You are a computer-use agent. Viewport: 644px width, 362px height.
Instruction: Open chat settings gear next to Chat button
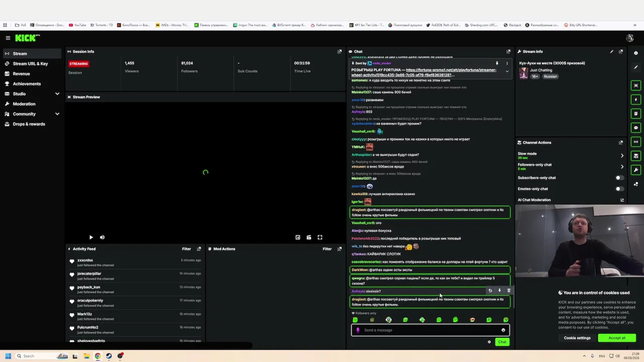(x=489, y=342)
